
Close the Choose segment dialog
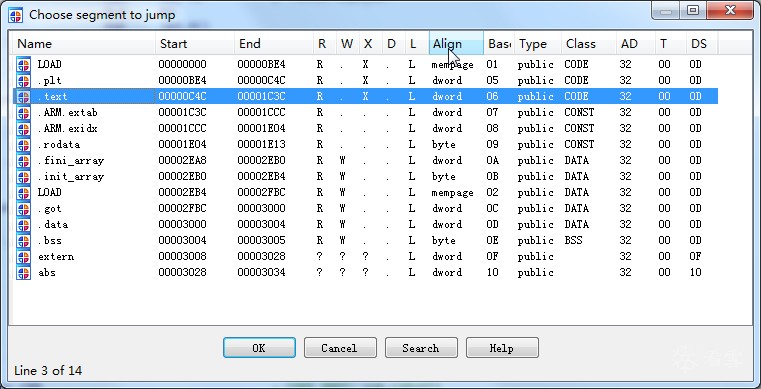tap(729, 10)
